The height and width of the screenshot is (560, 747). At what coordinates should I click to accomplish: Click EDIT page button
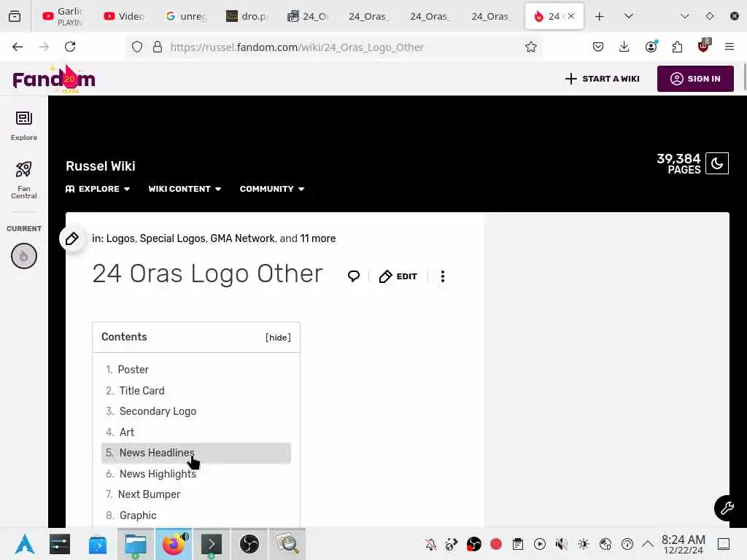(398, 276)
